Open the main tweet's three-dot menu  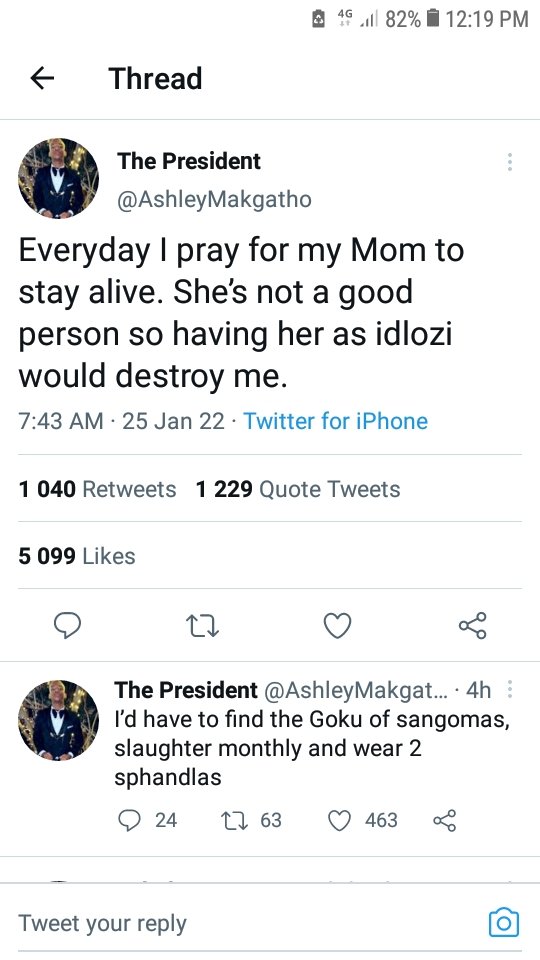[509, 162]
